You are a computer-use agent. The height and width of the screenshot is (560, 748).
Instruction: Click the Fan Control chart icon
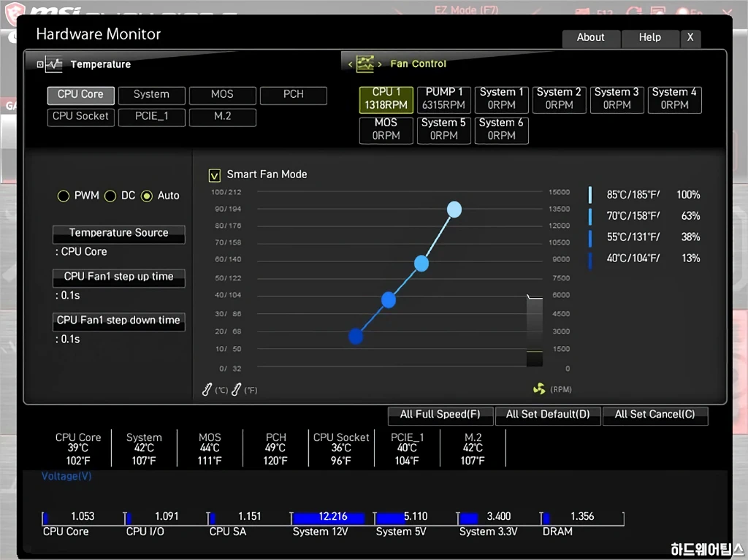[365, 64]
